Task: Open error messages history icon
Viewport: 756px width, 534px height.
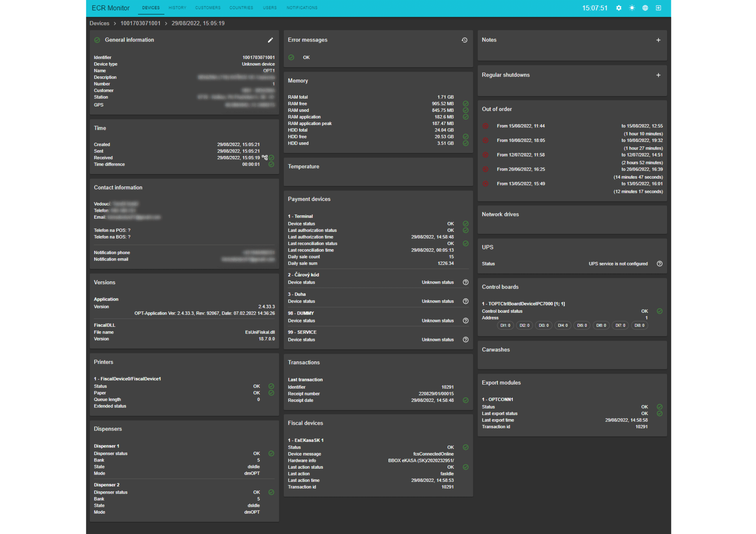Action: 465,40
